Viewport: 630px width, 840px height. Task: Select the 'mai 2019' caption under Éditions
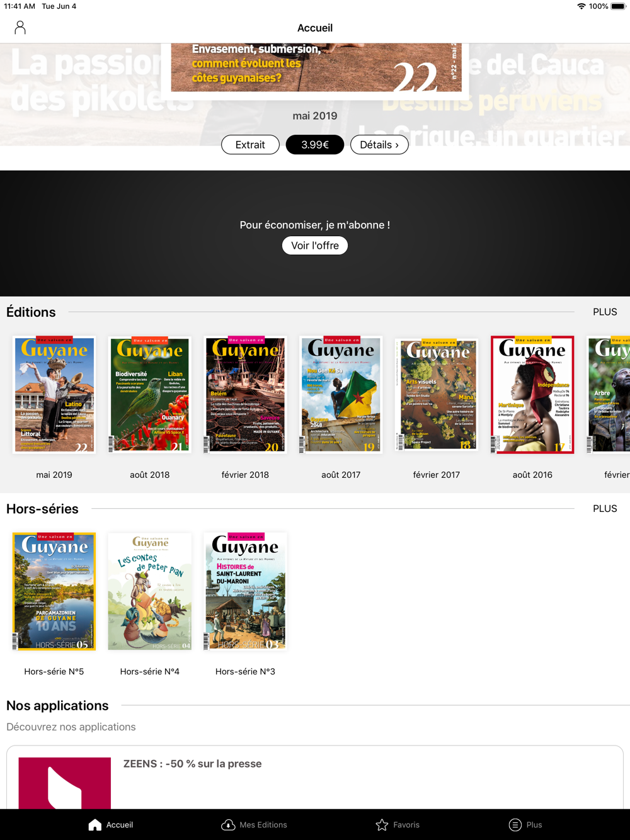coord(54,475)
